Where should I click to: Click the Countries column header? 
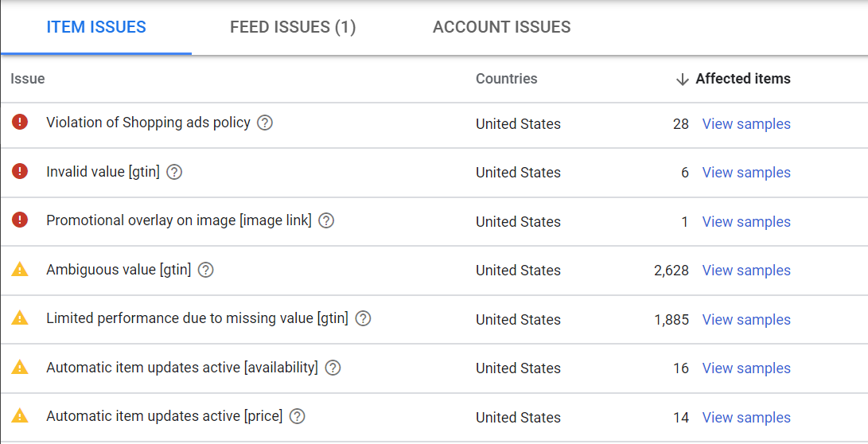[x=506, y=79]
